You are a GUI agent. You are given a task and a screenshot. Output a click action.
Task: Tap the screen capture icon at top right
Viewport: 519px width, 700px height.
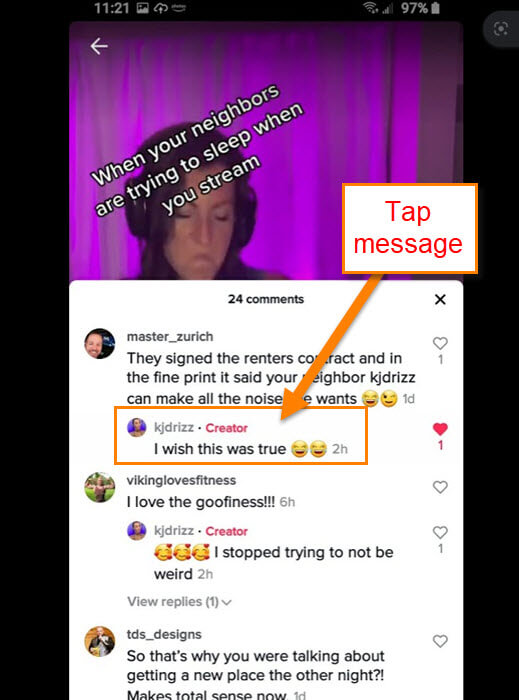pyautogui.click(x=501, y=29)
